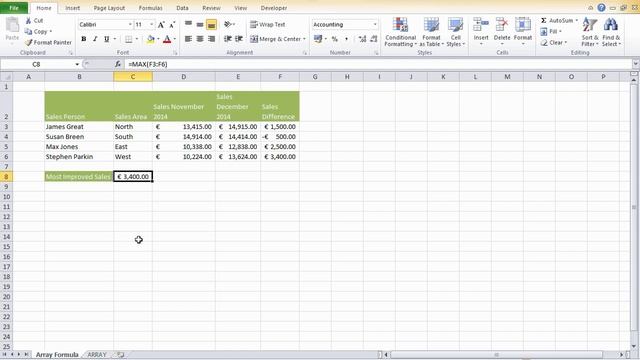Switch to the Developer tab
The image size is (640, 360).
(273, 8)
